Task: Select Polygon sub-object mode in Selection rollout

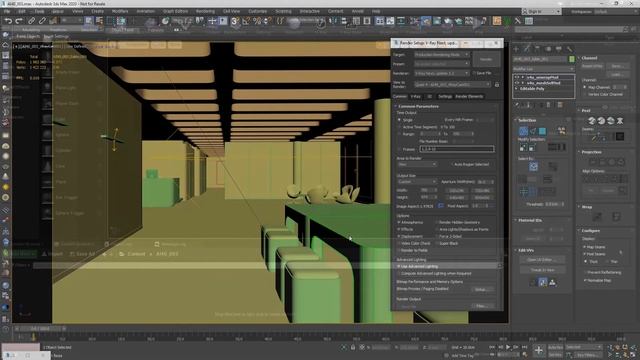Action: coord(542,131)
